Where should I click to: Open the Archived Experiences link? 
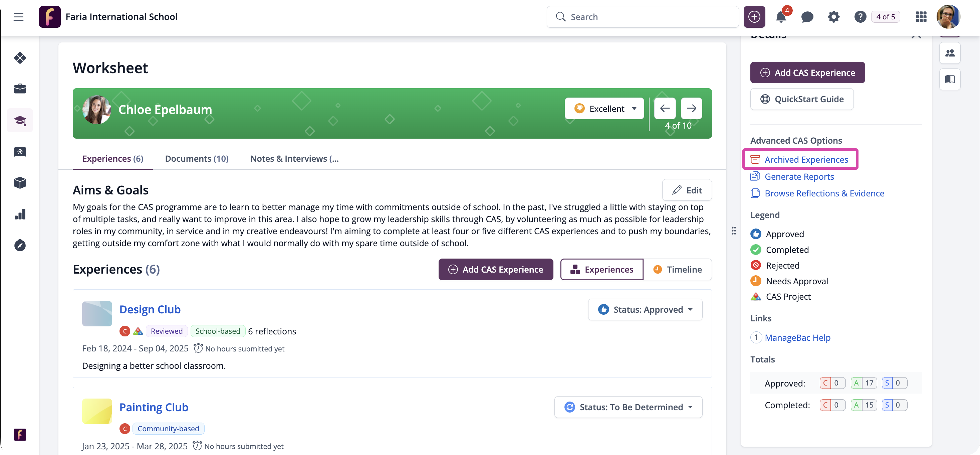(x=806, y=159)
